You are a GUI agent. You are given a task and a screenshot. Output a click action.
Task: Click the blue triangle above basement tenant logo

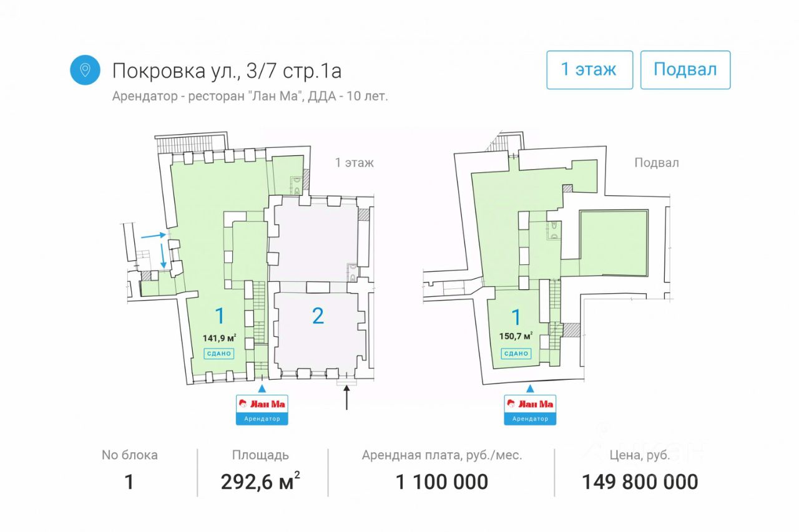click(530, 389)
